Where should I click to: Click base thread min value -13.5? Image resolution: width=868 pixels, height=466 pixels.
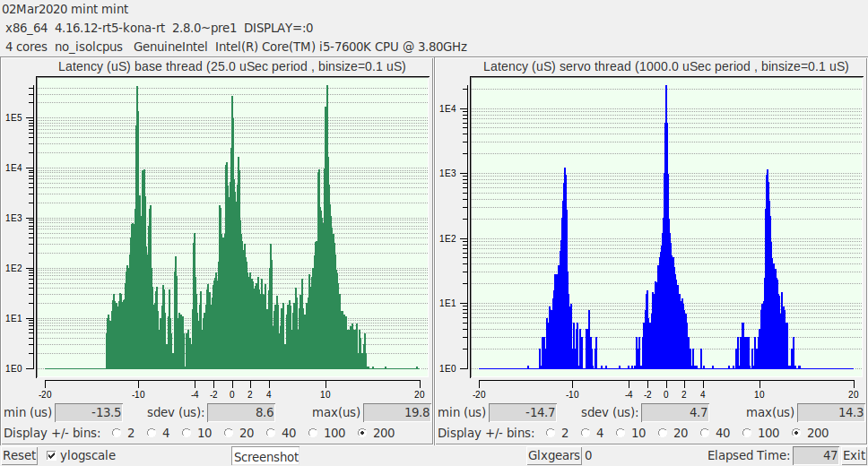89,412
